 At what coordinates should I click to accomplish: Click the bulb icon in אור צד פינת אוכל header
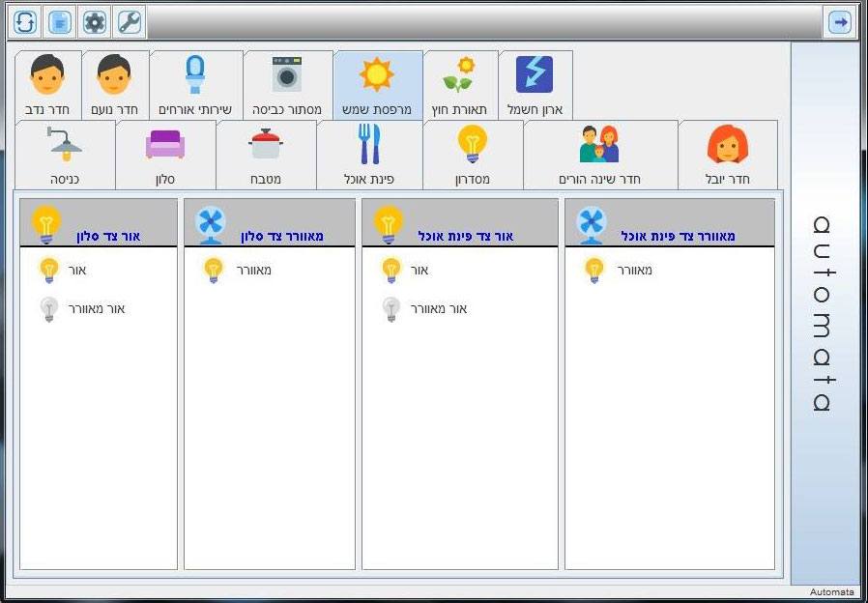[x=388, y=224]
